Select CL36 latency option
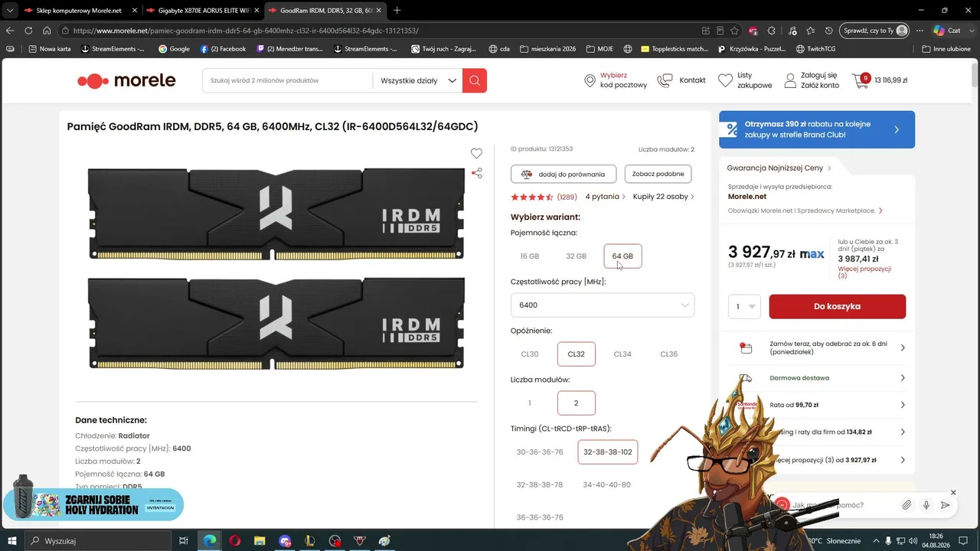The height and width of the screenshot is (551, 980). 669,354
